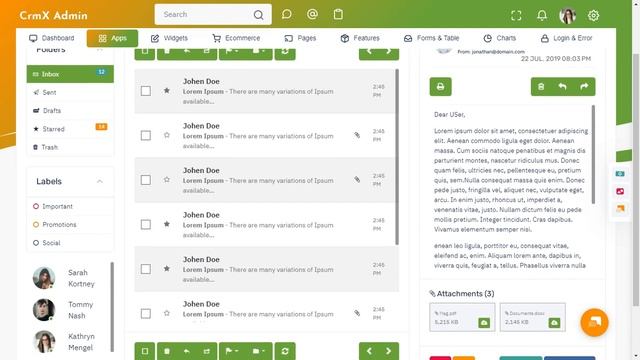Filter by the Social label

[70, 243]
